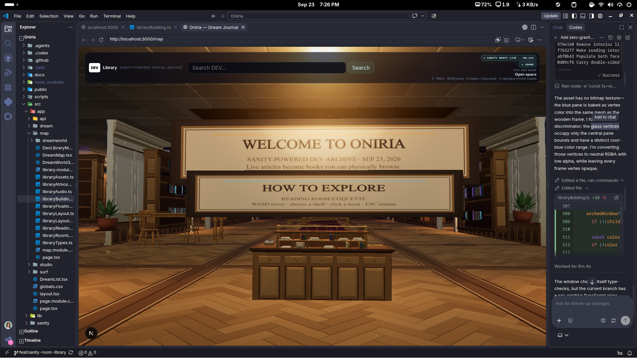Image resolution: width=637 pixels, height=364 pixels.
Task: Open Run and Debug view
Action: (x=8, y=73)
